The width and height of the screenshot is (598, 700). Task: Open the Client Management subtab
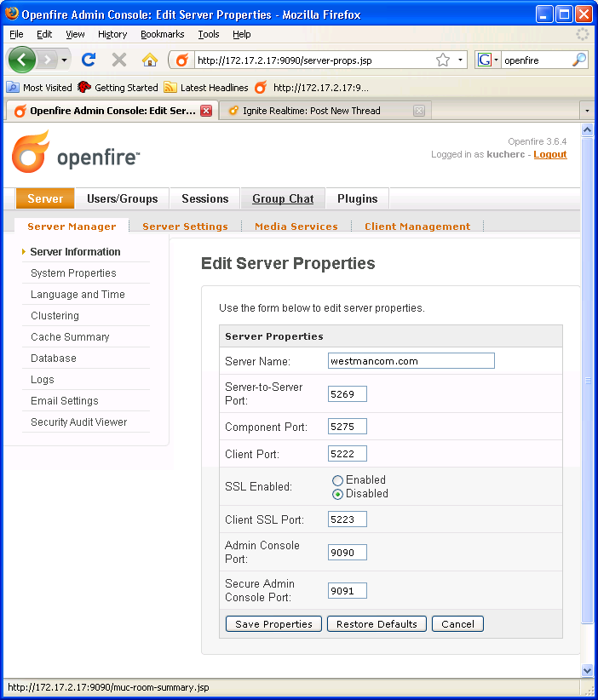pyautogui.click(x=417, y=227)
